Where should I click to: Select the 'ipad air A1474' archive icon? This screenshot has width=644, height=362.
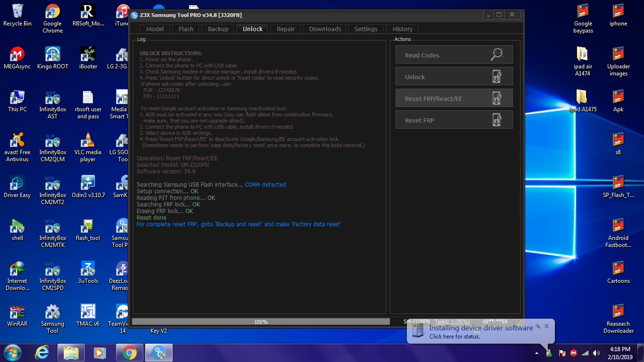583,62
